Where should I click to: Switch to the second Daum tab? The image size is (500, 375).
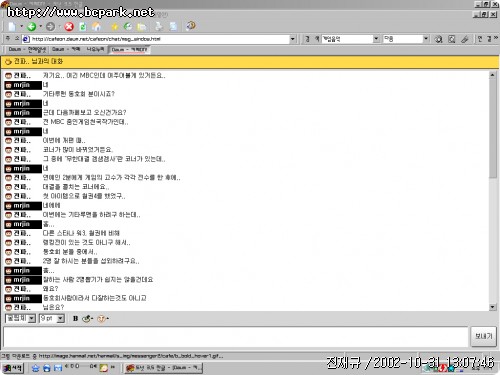point(66,50)
